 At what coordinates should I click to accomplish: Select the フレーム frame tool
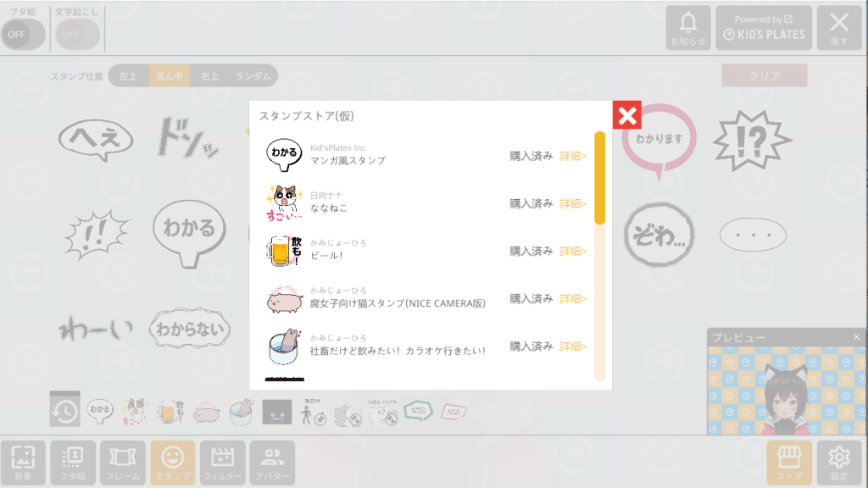pyautogui.click(x=122, y=463)
